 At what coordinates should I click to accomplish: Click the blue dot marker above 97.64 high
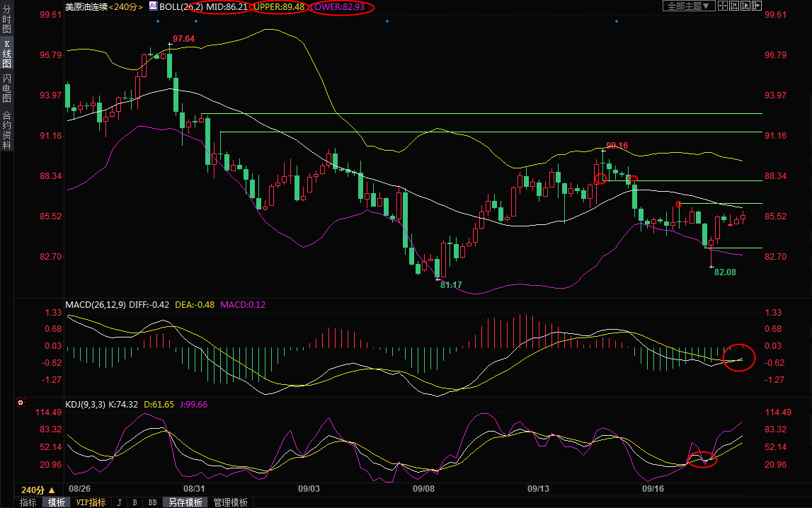point(157,21)
